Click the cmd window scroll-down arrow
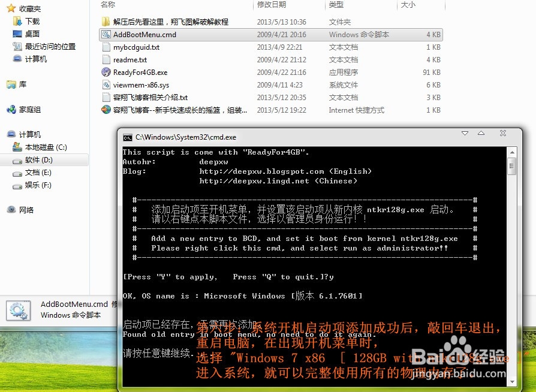The image size is (536, 392). (512, 382)
